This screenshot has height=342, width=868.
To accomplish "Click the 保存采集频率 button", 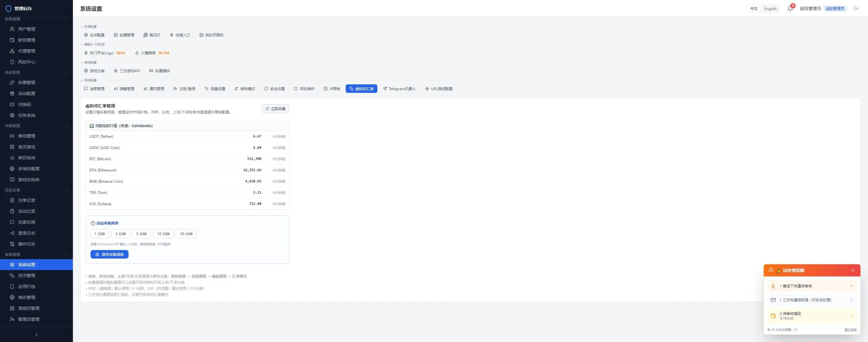I will click(110, 254).
